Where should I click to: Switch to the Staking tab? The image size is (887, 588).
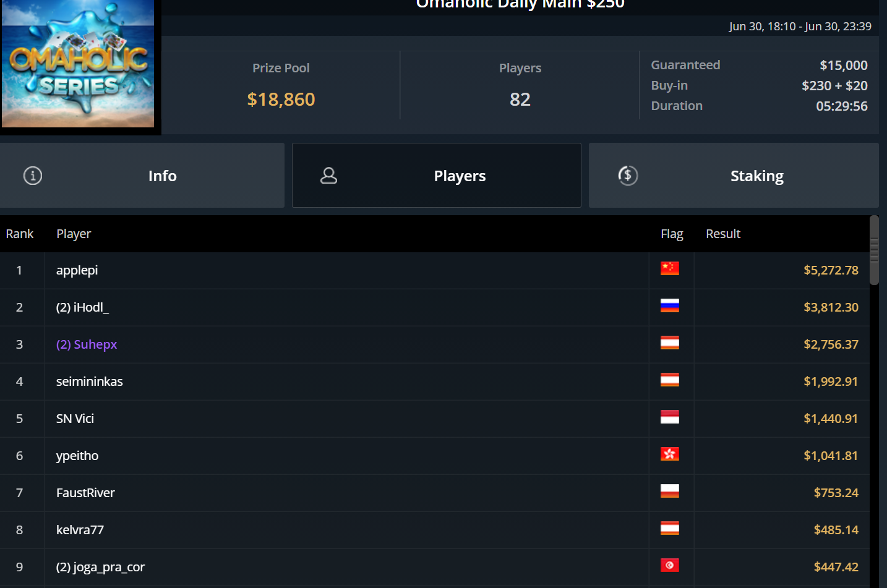click(x=734, y=176)
